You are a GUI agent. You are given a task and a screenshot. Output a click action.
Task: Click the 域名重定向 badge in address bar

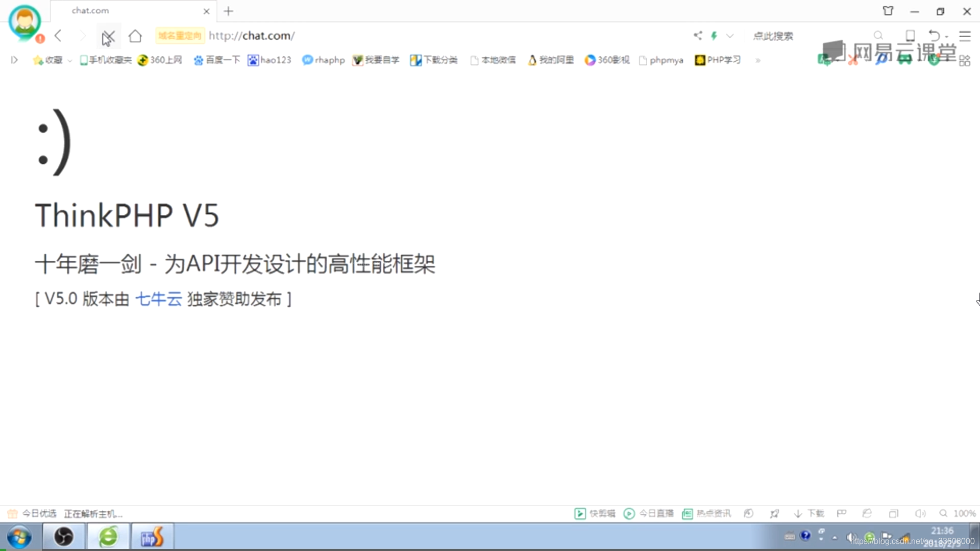[180, 36]
